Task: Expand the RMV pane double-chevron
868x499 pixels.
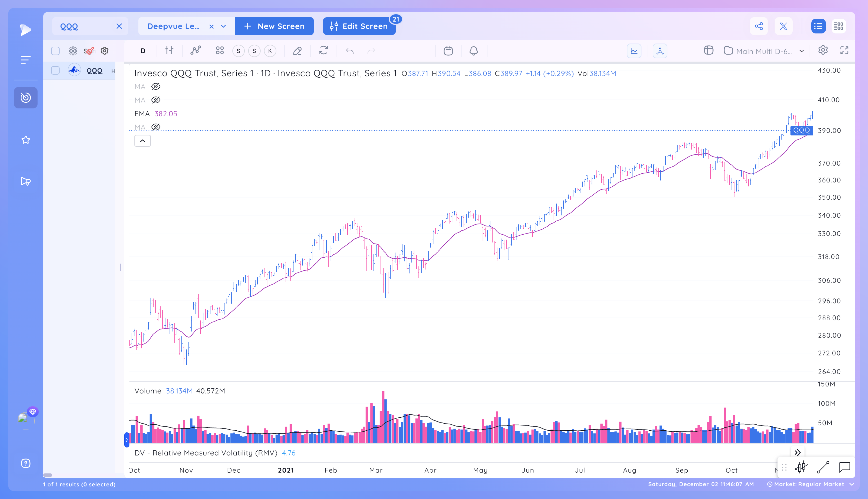Action: [798, 453]
